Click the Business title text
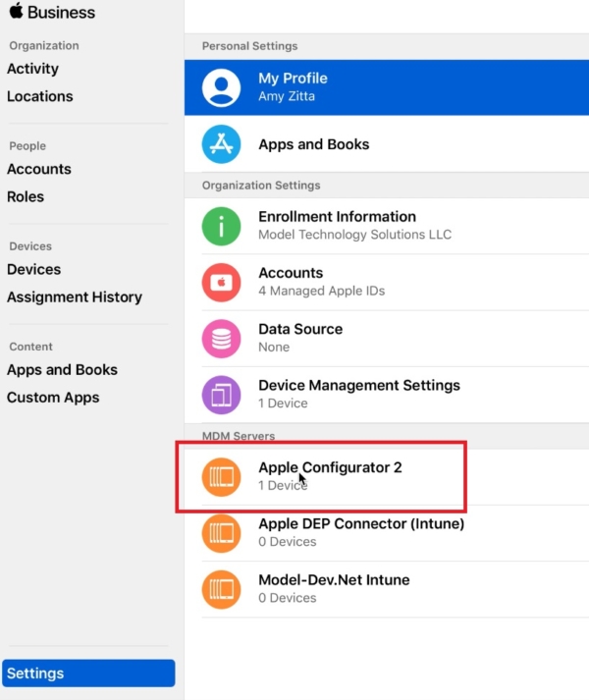Viewport: 589px width, 700px height. pos(61,13)
